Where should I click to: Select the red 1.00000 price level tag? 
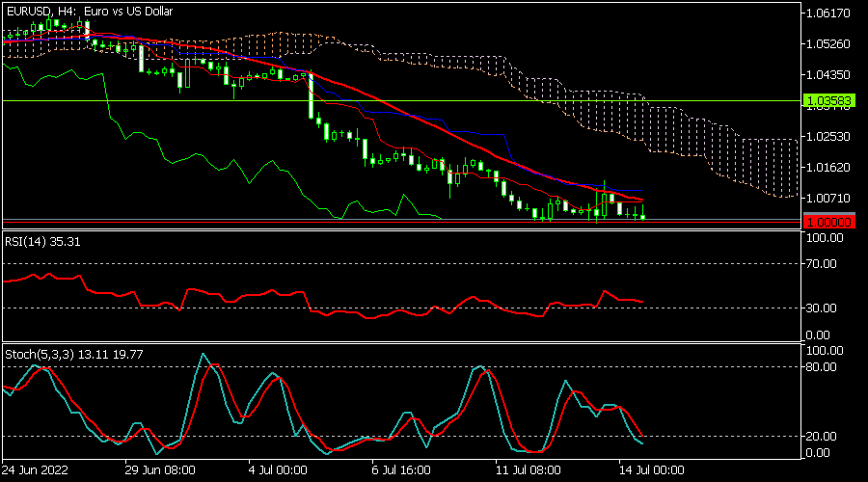828,222
